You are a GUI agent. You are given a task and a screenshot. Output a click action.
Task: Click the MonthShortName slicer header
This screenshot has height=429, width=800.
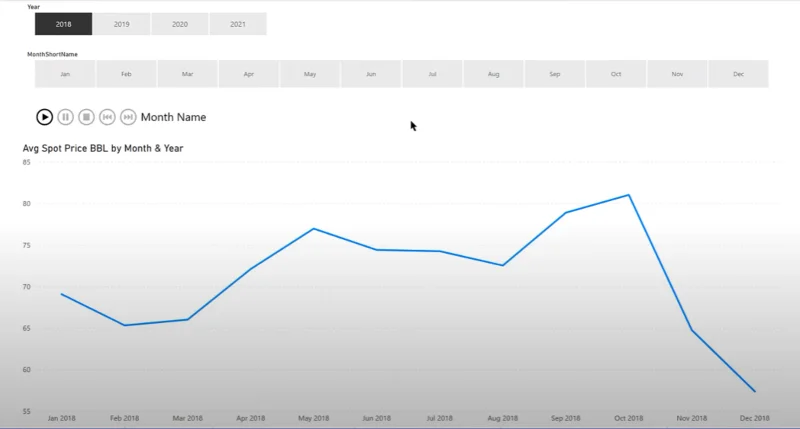coord(52,54)
